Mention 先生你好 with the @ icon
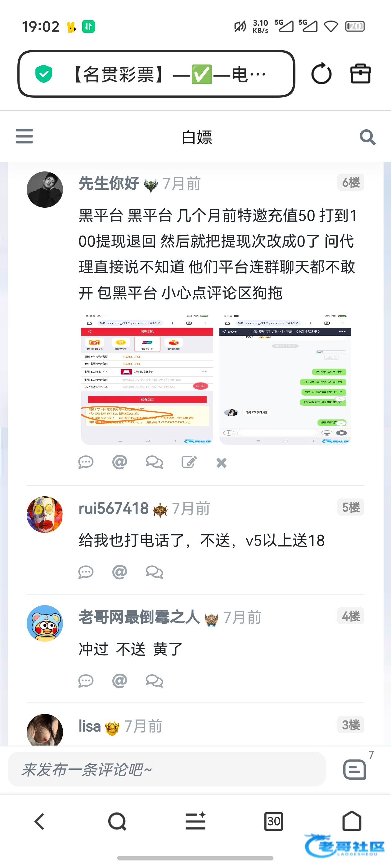Screen dimensions: 391x868 [x=119, y=462]
